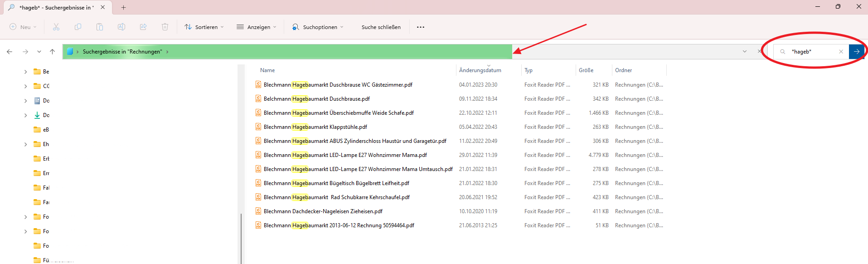The height and width of the screenshot is (264, 868).
Task: Expand the Be folder in tree
Action: 25,72
